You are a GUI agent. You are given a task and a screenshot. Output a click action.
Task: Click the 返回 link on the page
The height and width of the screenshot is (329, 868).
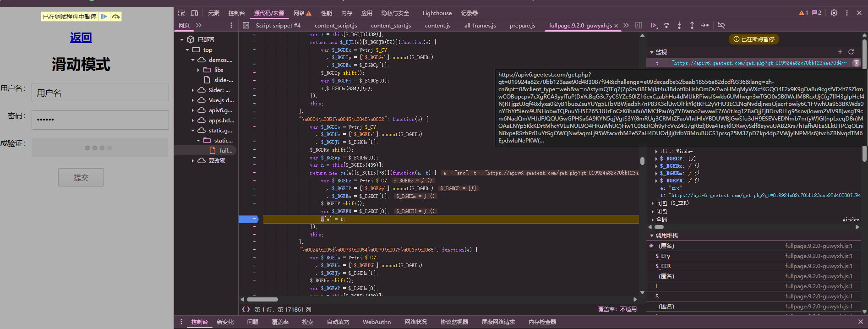pyautogui.click(x=81, y=38)
